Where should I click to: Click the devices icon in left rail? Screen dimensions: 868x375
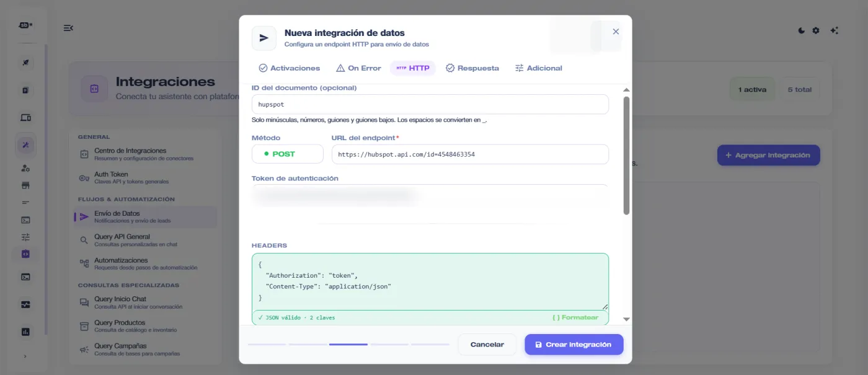point(25,118)
